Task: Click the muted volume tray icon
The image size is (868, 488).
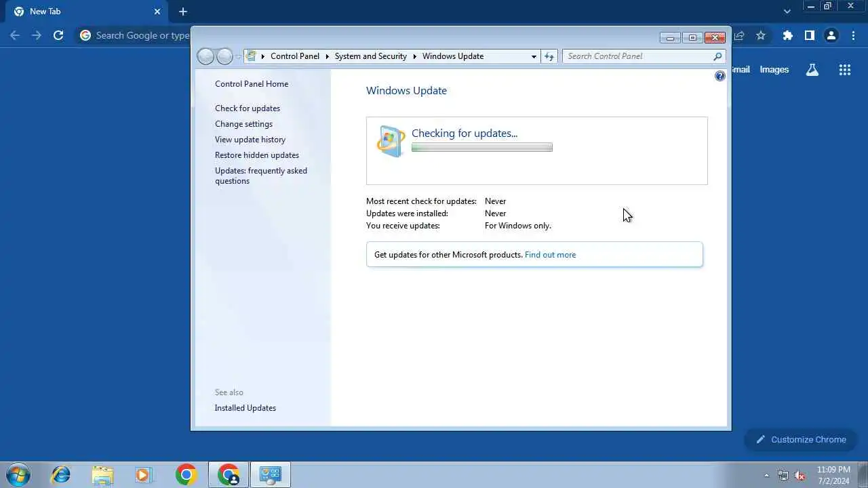Action: 800,475
